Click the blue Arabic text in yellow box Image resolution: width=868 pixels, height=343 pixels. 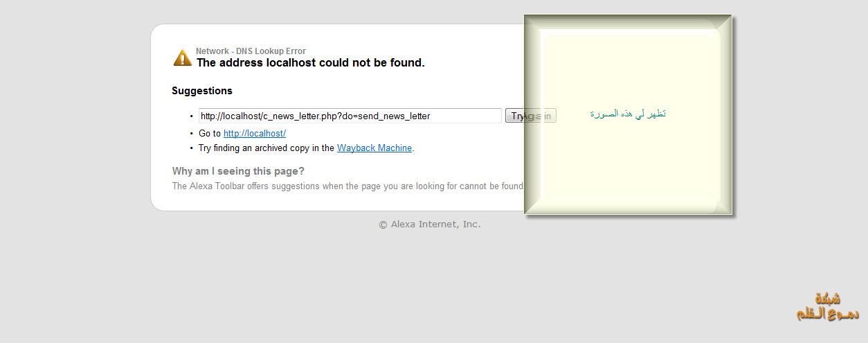tap(628, 114)
